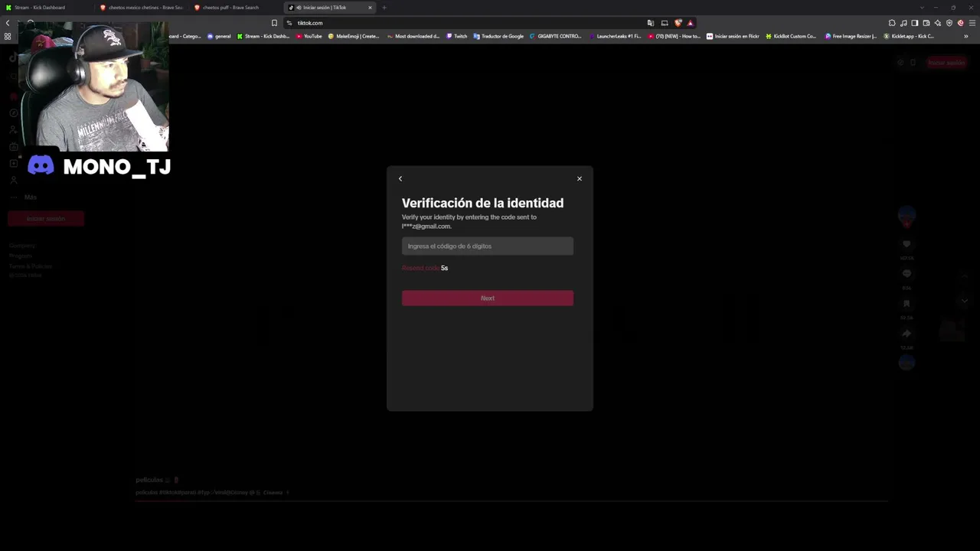Open the LauncherLeaks bookmark
The height and width of the screenshot is (551, 980).
click(615, 36)
